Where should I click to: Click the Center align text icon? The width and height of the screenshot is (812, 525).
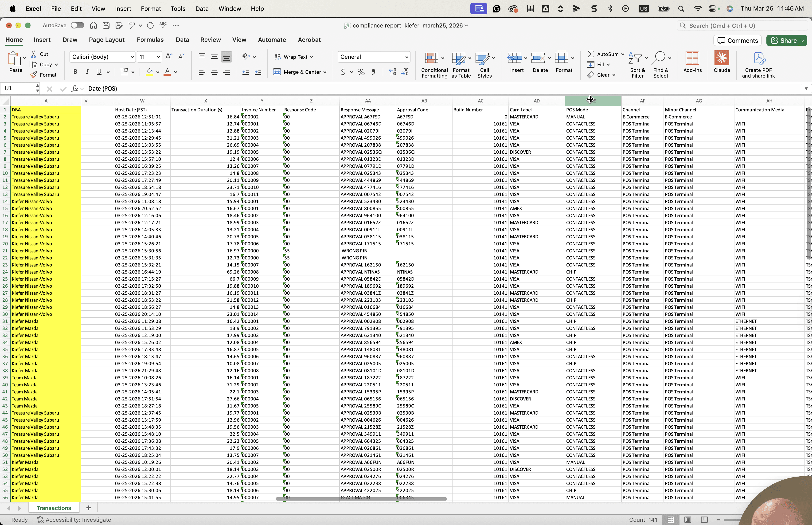(x=214, y=72)
